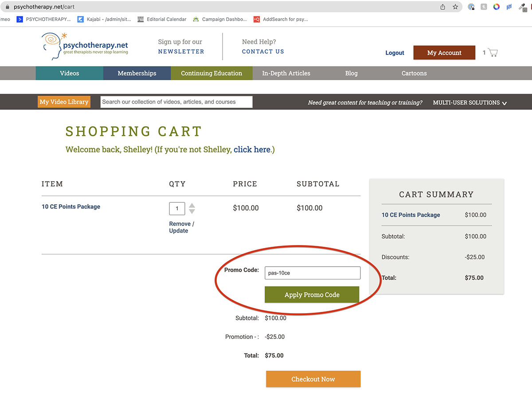Decrease quantity with the down arrow
Image resolution: width=532 pixels, height=396 pixels.
(x=192, y=211)
